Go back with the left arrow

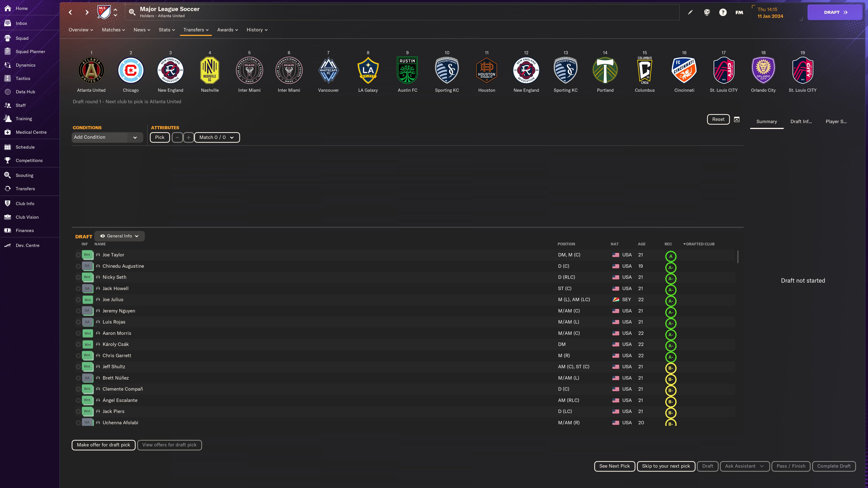pos(70,12)
